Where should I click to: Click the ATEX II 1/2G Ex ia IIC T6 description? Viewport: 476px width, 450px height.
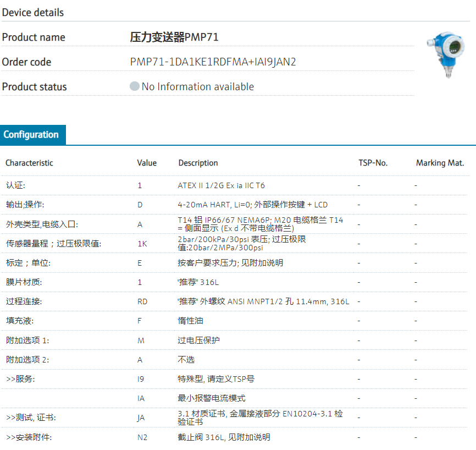[221, 185]
